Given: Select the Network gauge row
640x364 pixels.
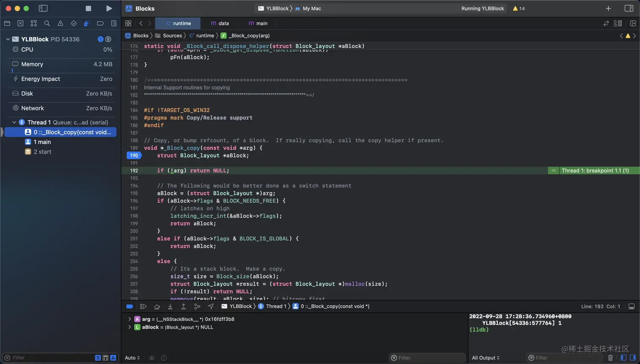Looking at the screenshot, I should [x=62, y=108].
